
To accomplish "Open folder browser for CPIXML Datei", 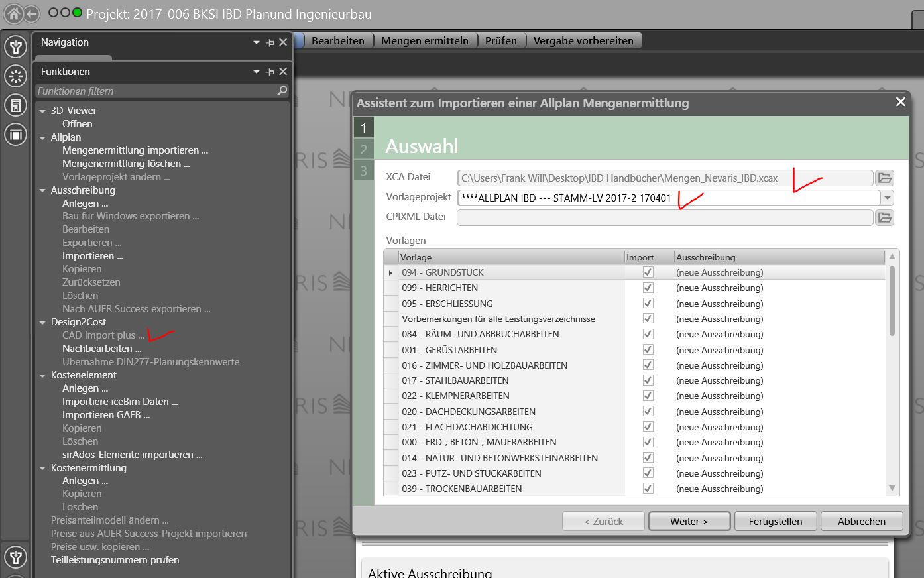I will click(884, 217).
